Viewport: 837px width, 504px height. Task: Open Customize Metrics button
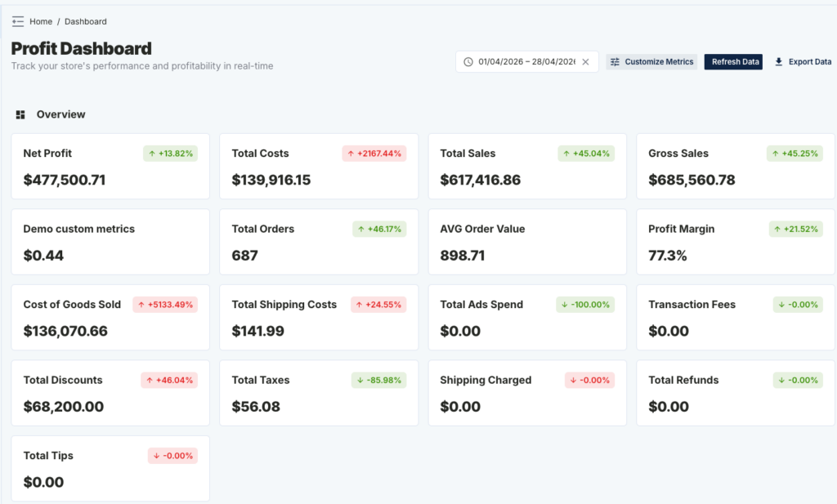651,62
